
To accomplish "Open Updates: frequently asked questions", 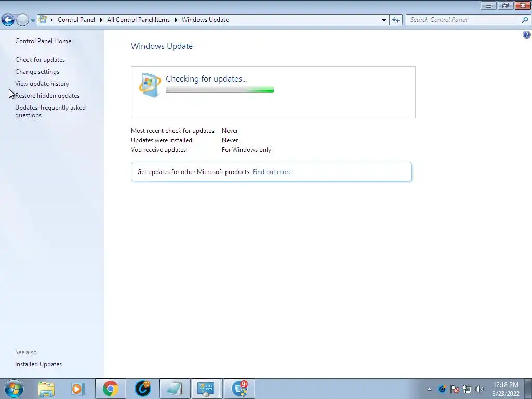I will [50, 111].
